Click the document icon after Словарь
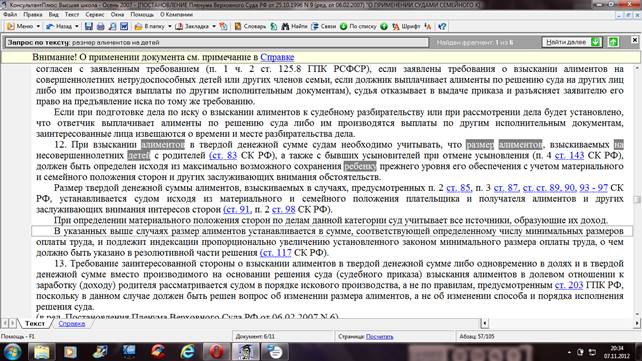Image resolution: width=642 pixels, height=361 pixels. click(x=274, y=26)
